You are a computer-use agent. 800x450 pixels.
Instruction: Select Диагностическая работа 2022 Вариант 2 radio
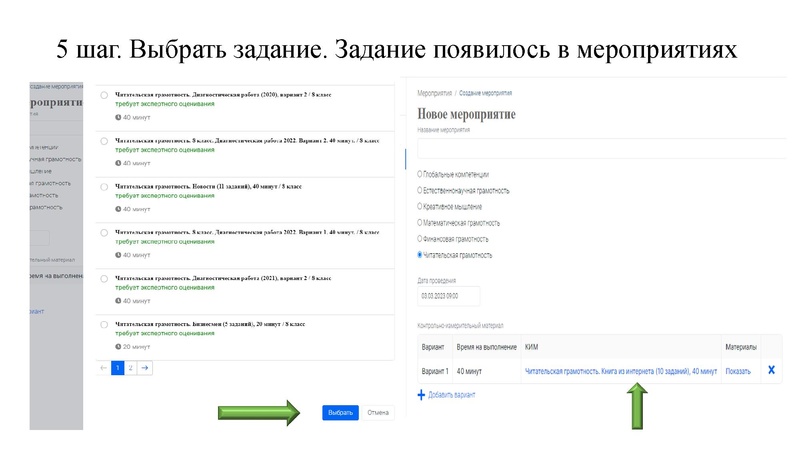click(104, 141)
